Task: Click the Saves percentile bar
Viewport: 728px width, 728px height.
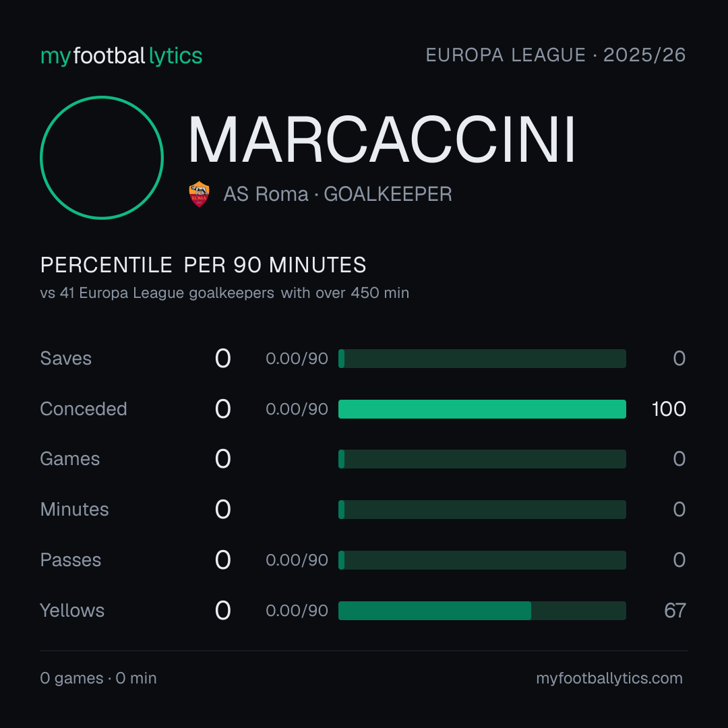Action: pyautogui.click(x=482, y=359)
